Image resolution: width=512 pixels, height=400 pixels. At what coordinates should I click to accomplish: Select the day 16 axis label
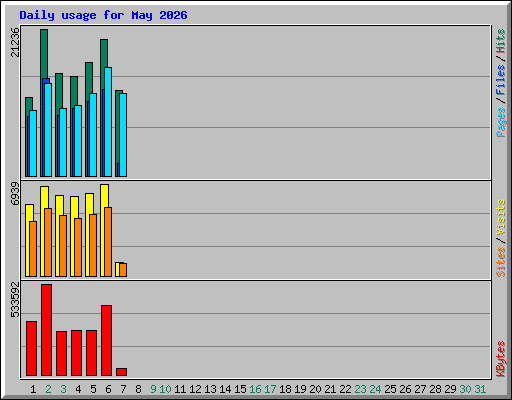255,389
